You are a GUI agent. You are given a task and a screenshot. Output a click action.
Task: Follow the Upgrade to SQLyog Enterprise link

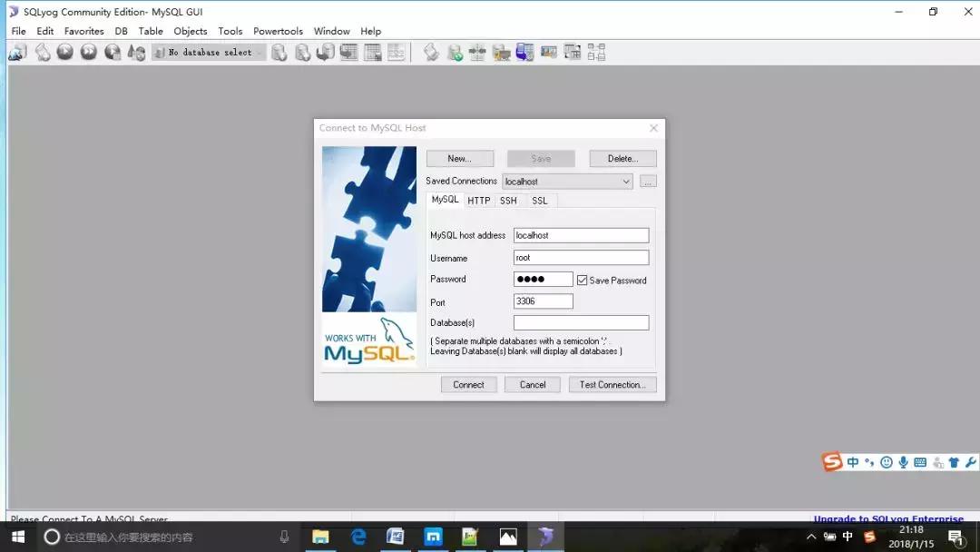887,519
